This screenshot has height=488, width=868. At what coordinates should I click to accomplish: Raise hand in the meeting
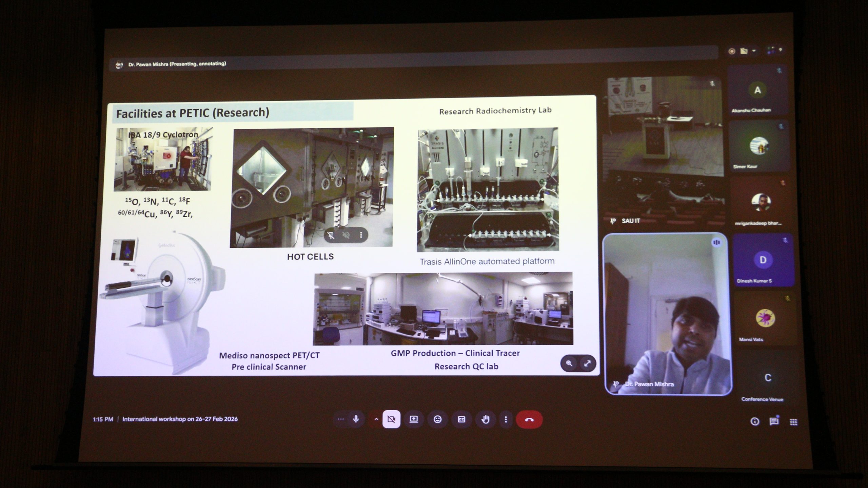pyautogui.click(x=486, y=420)
